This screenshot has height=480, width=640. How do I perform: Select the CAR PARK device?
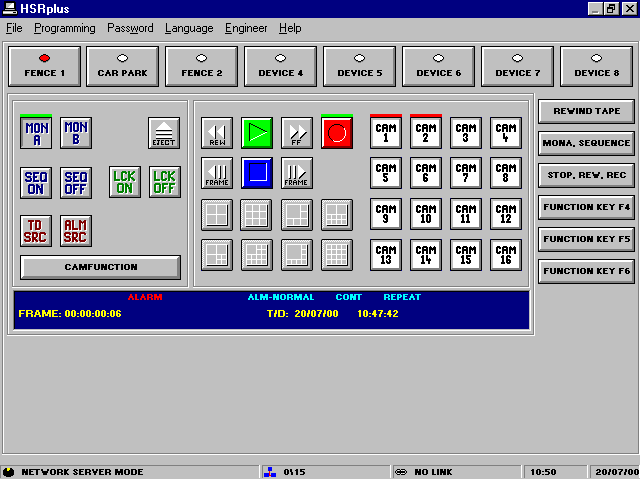point(122,67)
